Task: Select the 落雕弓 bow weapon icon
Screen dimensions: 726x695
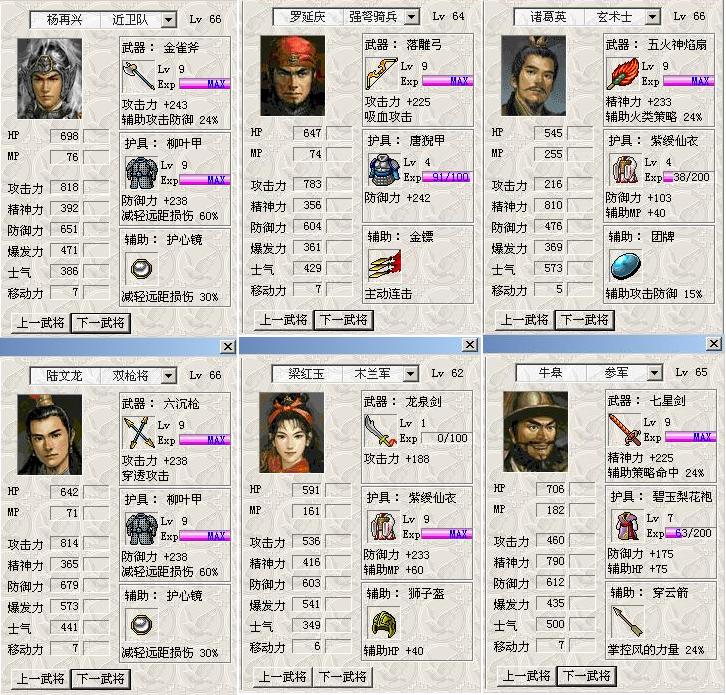Action: coord(381,73)
